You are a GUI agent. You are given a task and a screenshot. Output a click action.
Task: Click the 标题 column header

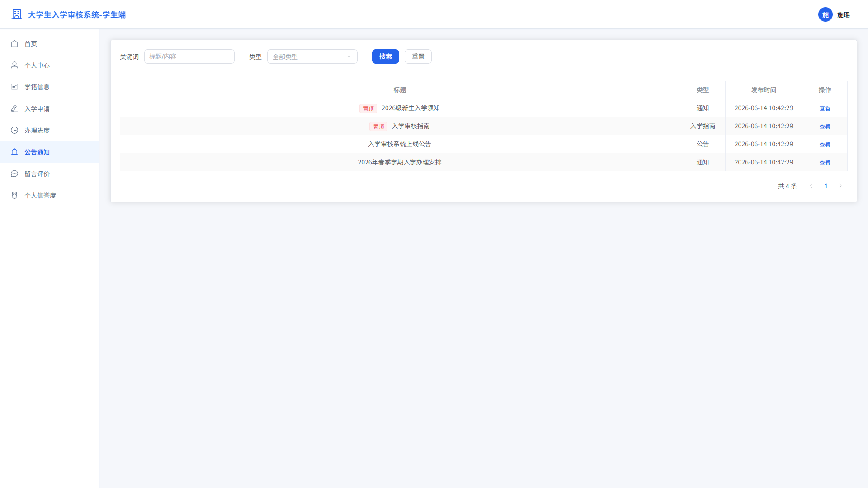coord(400,90)
